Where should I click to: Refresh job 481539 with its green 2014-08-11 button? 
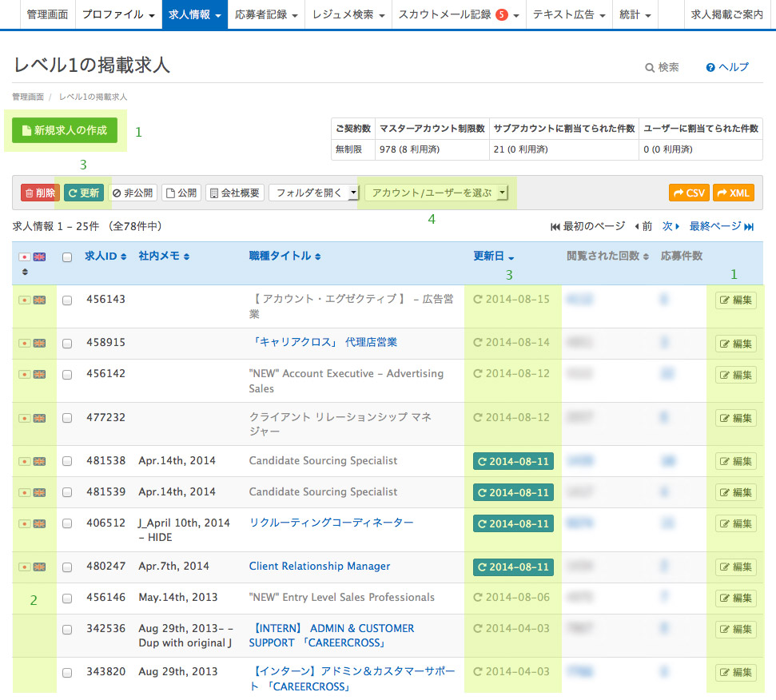513,492
